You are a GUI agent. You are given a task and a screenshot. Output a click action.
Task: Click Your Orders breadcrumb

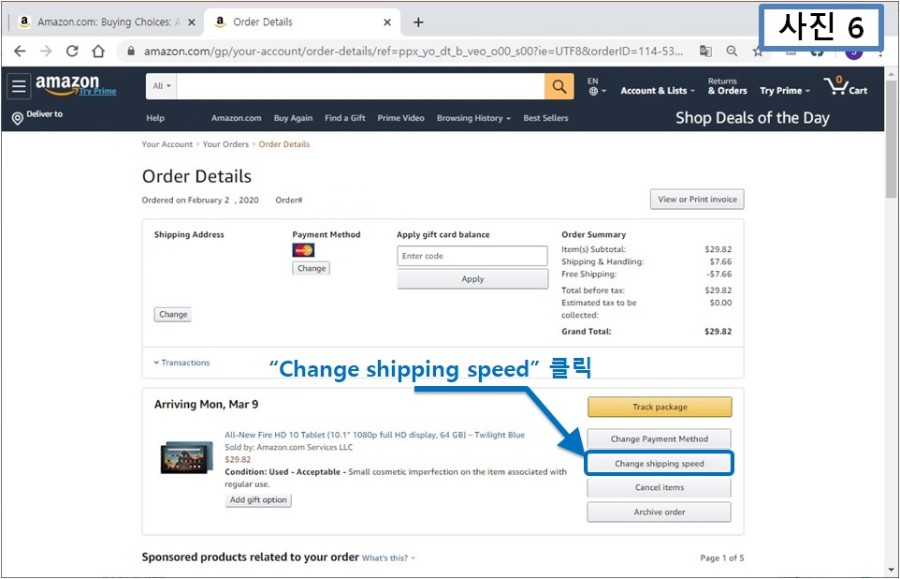226,144
